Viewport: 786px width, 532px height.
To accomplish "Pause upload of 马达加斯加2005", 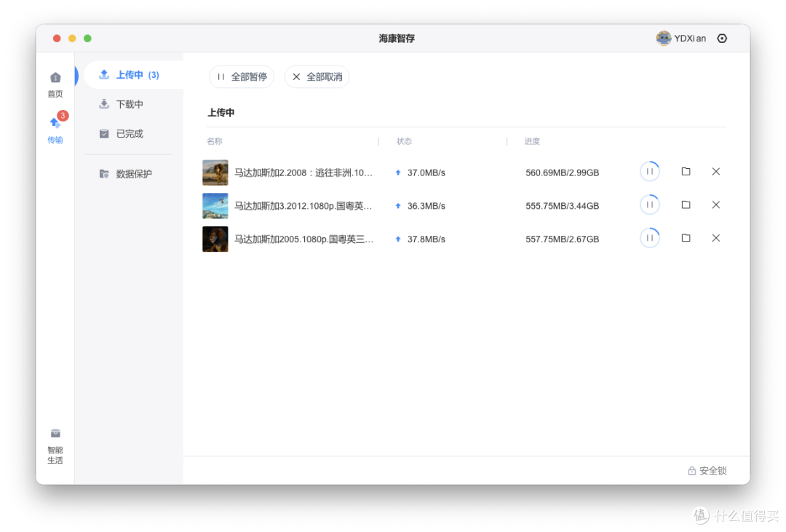I will [650, 238].
